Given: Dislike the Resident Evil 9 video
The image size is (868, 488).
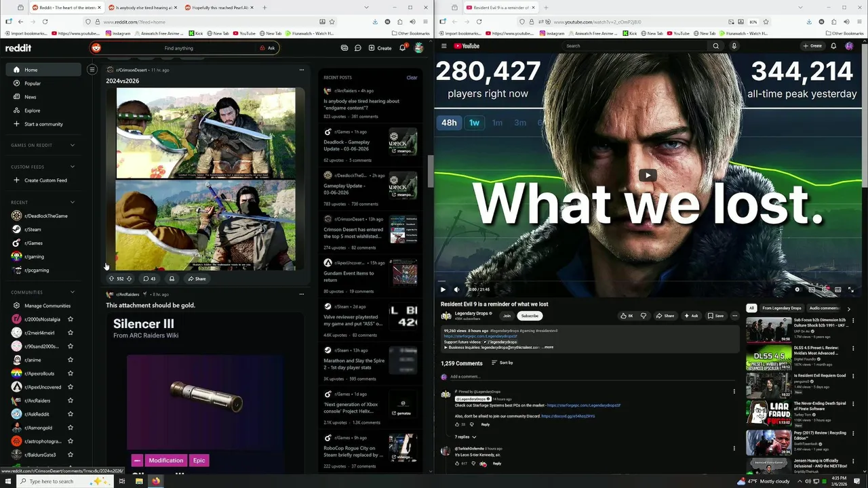Looking at the screenshot, I should pos(644,316).
